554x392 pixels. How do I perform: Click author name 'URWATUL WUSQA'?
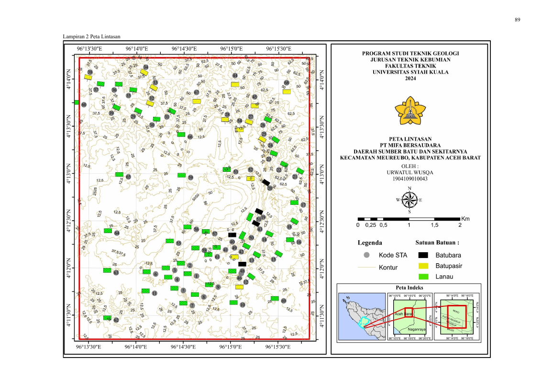410,172
